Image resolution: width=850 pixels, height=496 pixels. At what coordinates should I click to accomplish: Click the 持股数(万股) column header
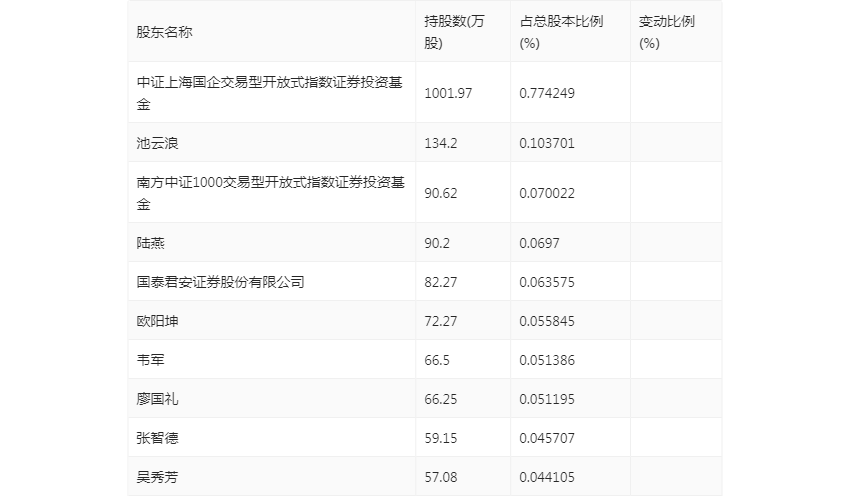click(454, 32)
